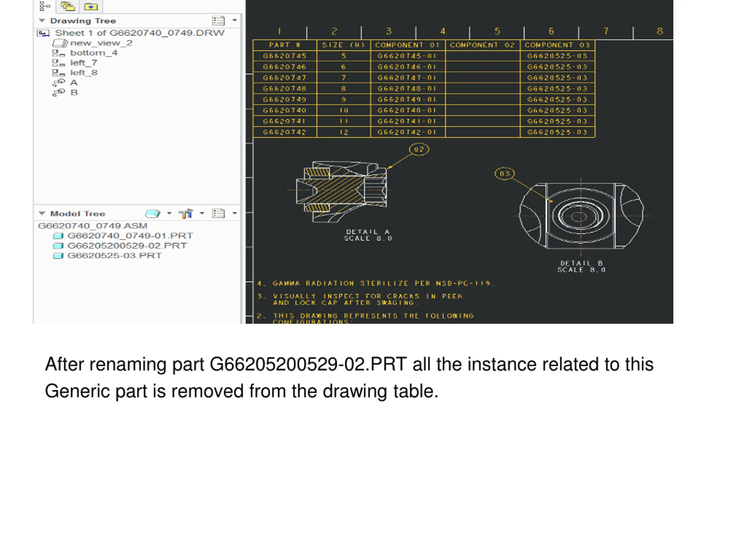The image size is (747, 560).
Task: Open the Model Tree navigator tab icon
Action: pyautogui.click(x=45, y=6)
